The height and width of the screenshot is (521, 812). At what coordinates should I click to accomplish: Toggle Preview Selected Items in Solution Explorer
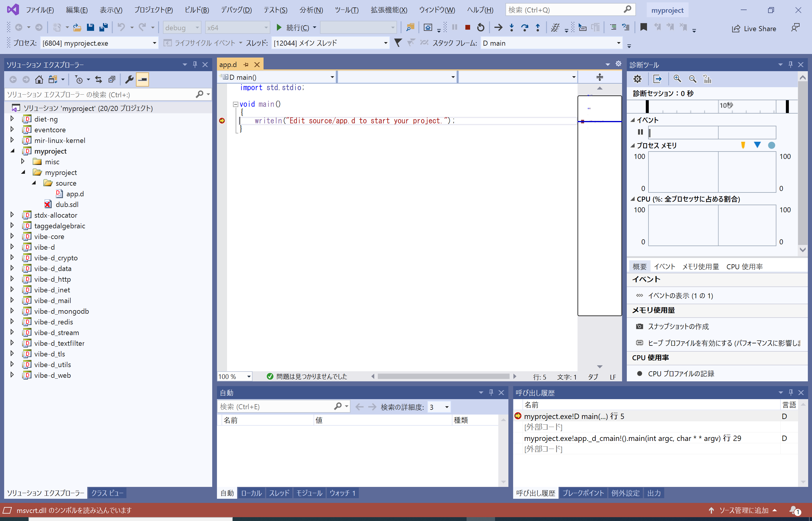click(142, 79)
